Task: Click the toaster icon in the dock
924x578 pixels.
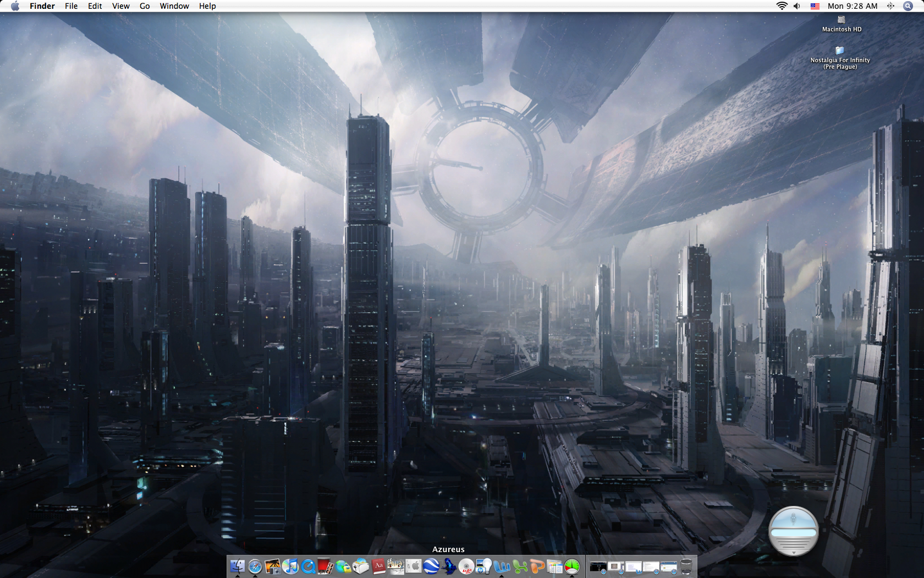Action: click(361, 566)
